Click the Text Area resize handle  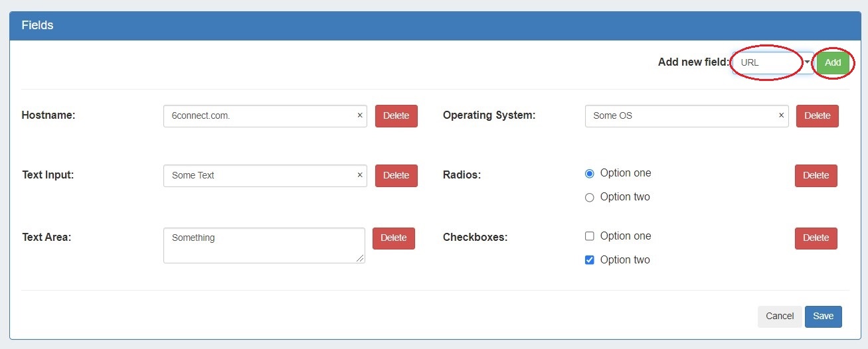361,259
